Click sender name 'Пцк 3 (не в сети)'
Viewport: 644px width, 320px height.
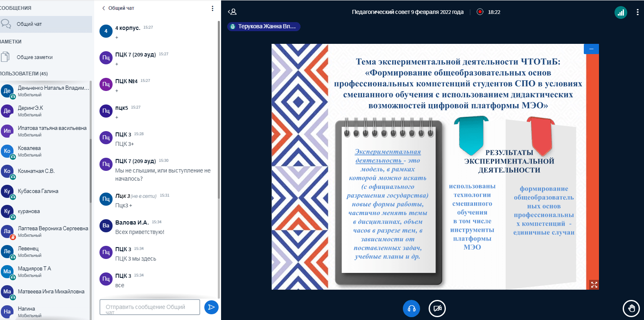coord(136,196)
